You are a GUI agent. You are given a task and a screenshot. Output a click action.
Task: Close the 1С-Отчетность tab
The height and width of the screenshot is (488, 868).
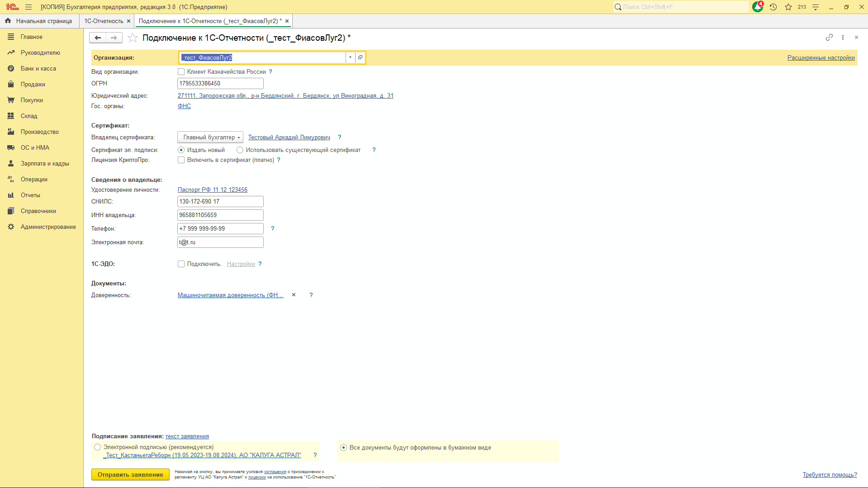[x=128, y=21]
